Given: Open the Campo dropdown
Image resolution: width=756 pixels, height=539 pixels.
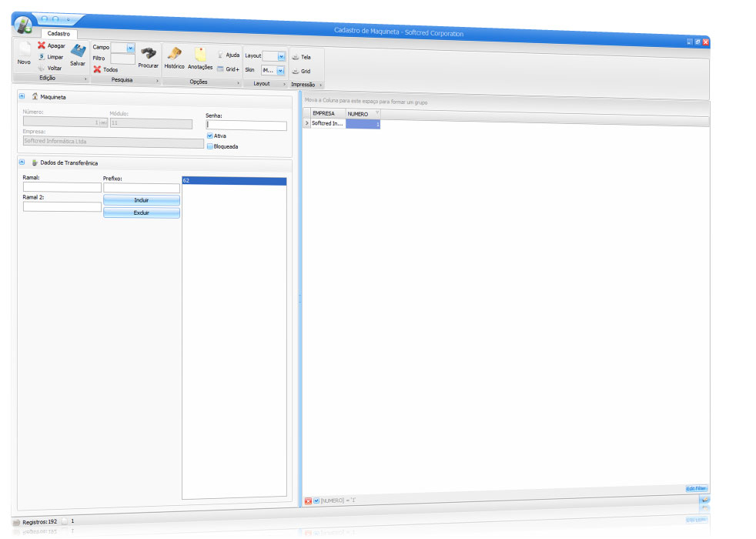Looking at the screenshot, I should coord(130,48).
